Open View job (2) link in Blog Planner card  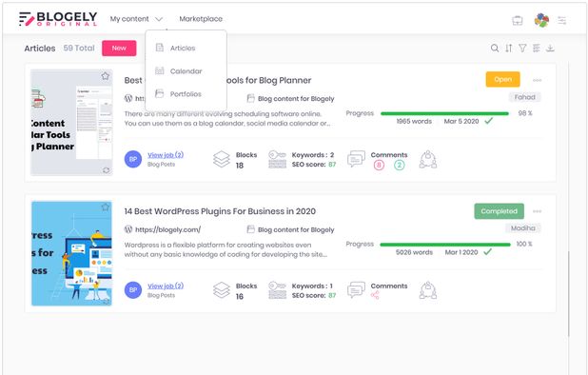point(166,155)
